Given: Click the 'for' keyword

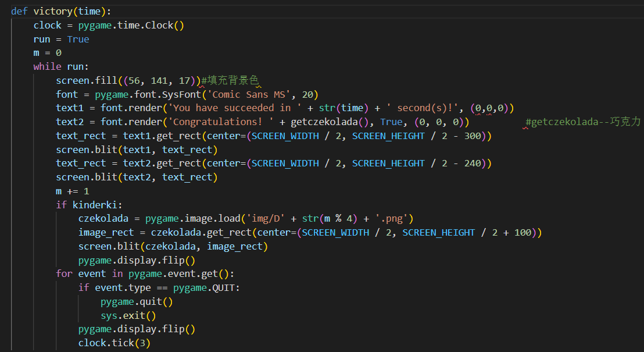Looking at the screenshot, I should pos(64,273).
